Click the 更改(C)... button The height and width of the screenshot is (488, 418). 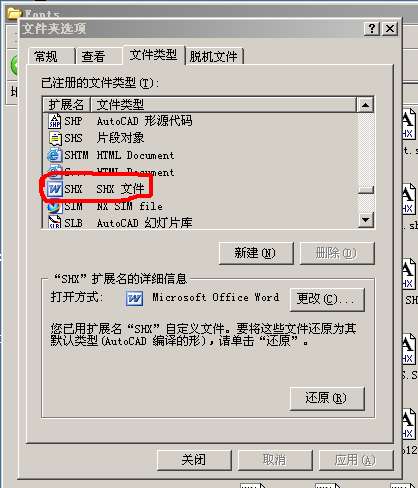tap(327, 299)
